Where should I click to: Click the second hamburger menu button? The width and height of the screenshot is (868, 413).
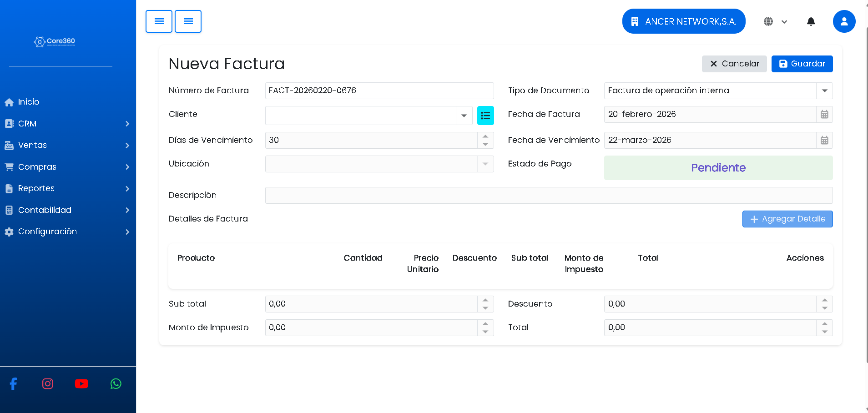(x=188, y=21)
